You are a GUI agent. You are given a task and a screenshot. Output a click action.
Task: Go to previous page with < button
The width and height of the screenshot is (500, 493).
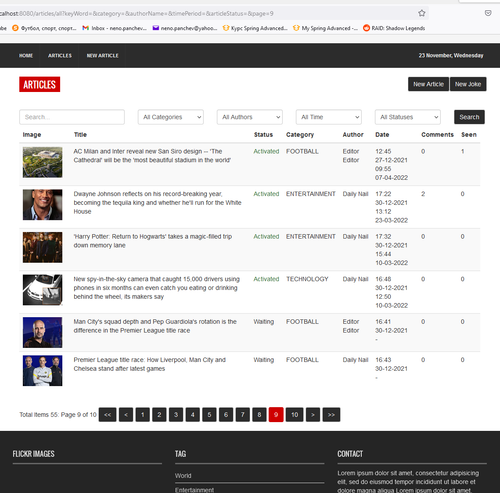pyautogui.click(x=126, y=415)
